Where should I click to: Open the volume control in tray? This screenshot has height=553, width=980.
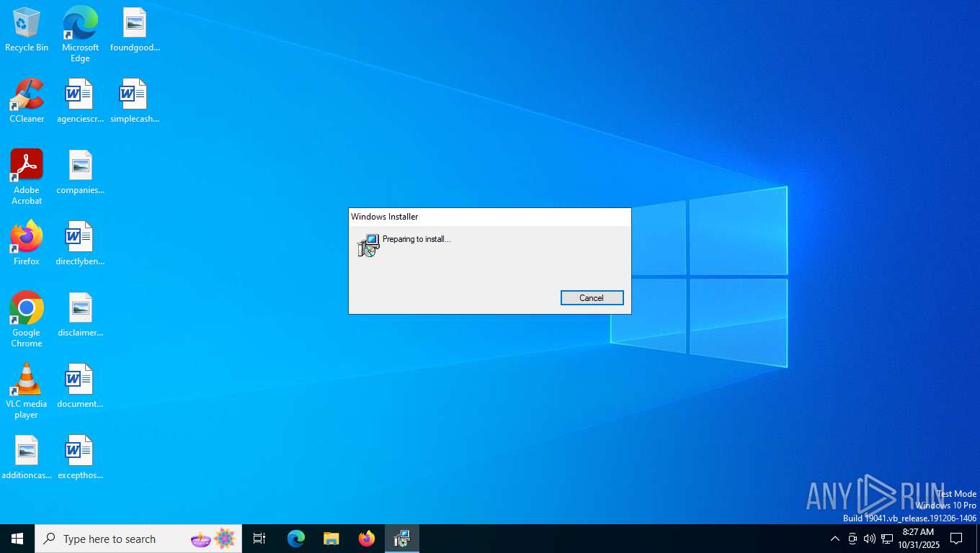(870, 539)
